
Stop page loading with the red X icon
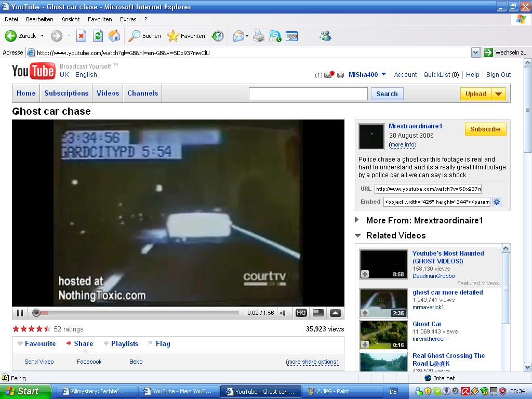coord(81,36)
